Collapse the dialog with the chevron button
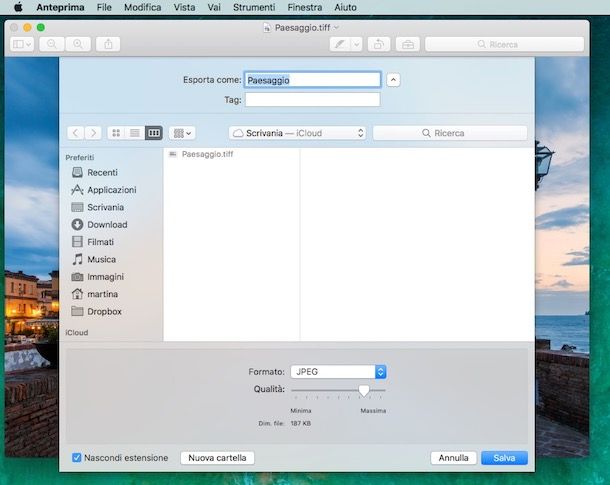The height and width of the screenshot is (485, 610). [393, 80]
